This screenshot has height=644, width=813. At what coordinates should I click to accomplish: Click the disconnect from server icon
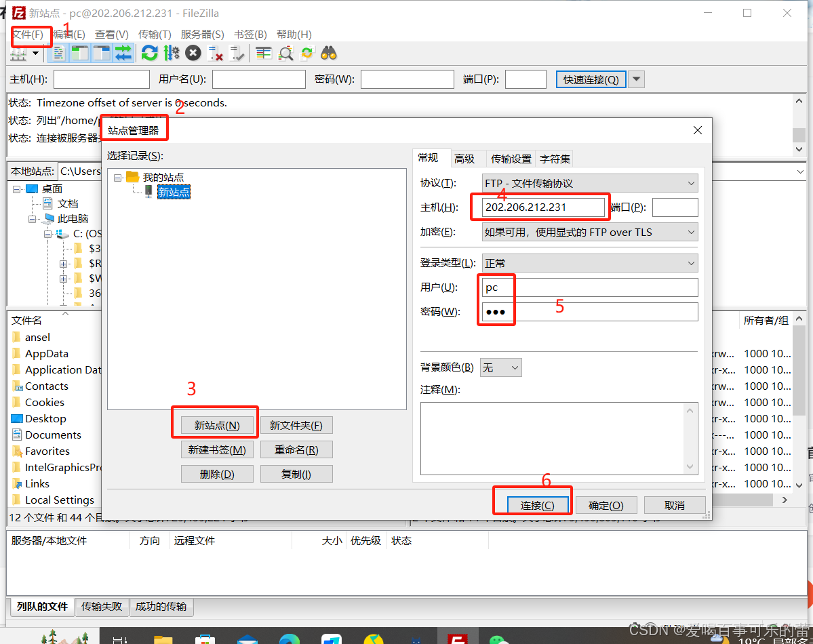[x=215, y=54]
